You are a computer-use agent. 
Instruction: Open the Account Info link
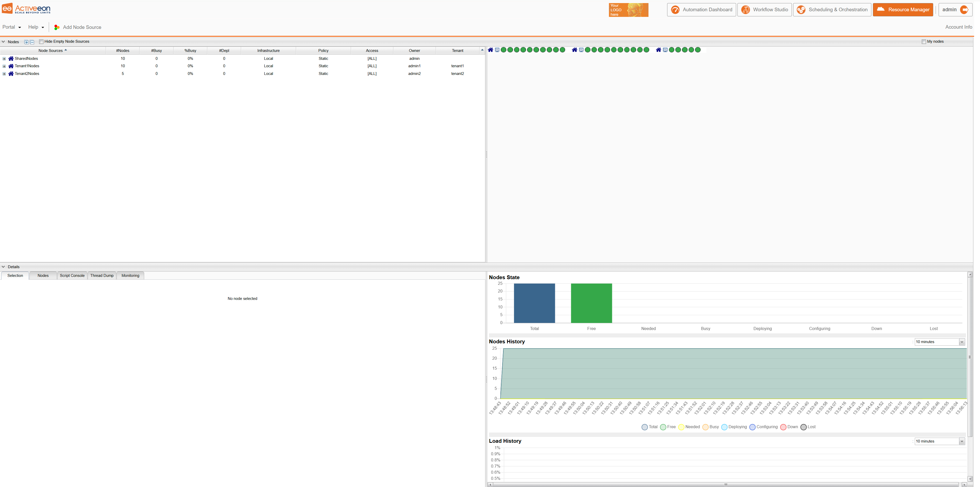pos(958,27)
